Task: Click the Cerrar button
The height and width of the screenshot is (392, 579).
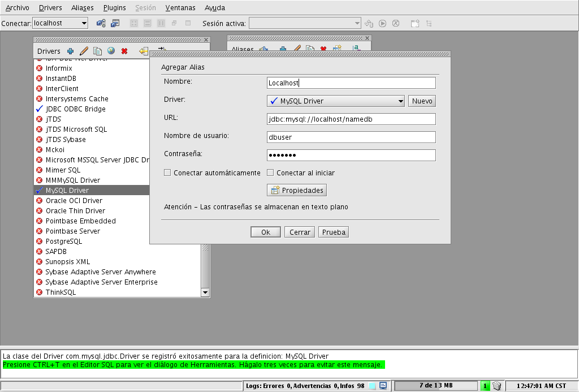Action: coord(300,232)
